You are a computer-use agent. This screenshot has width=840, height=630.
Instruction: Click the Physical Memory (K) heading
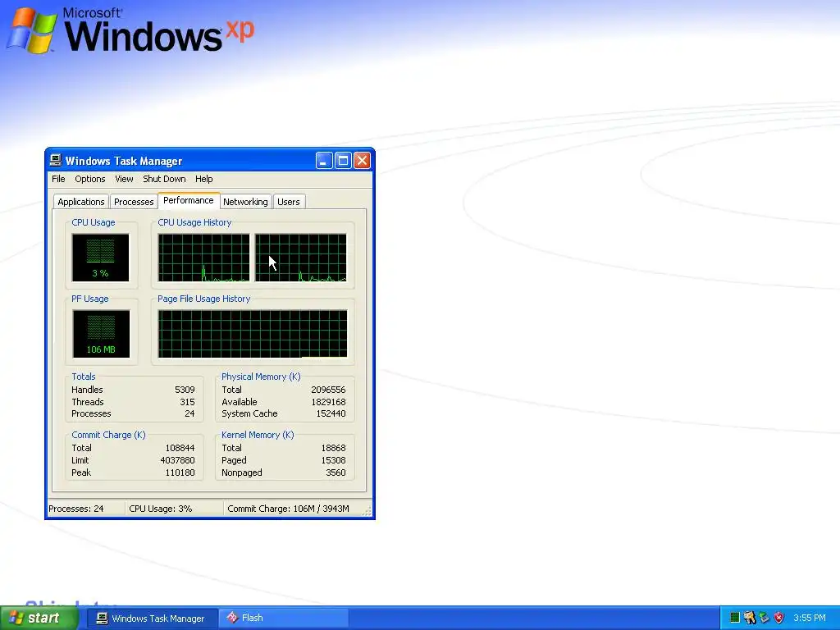pyautogui.click(x=261, y=377)
